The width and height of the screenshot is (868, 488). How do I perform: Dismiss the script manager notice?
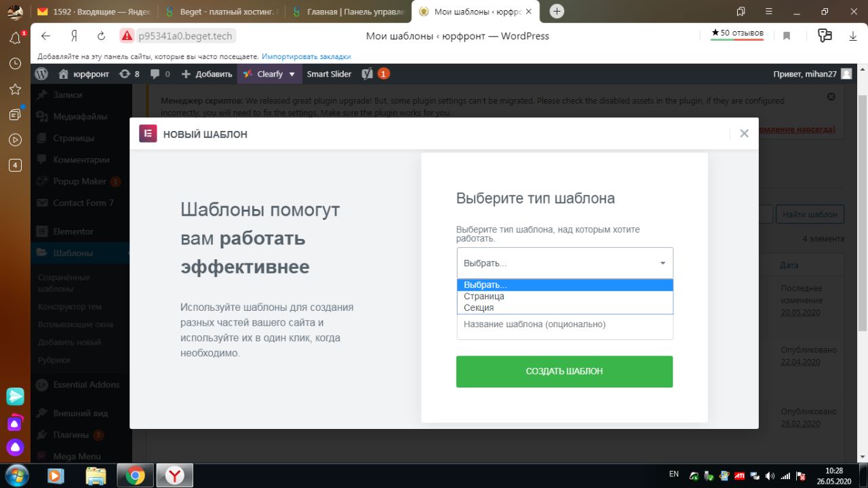click(x=831, y=97)
